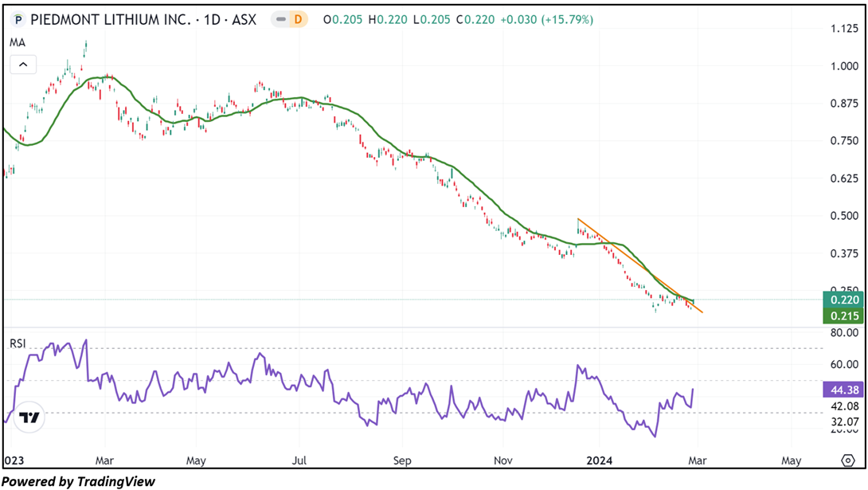Click the Piedmont Lithium 'P' symbol logo
Image resolution: width=868 pixels, height=490 pixels.
tap(18, 20)
